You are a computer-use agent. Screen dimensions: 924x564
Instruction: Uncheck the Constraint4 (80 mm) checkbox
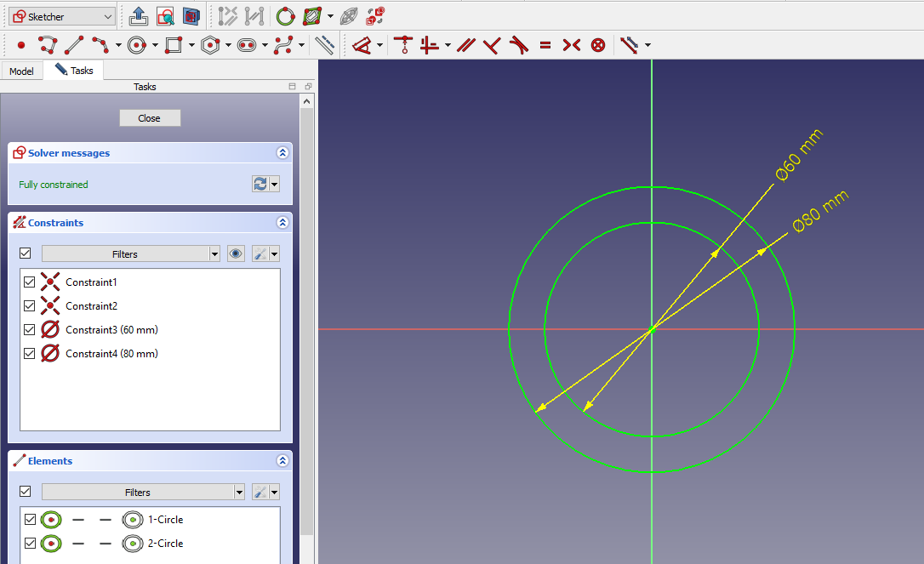[30, 354]
